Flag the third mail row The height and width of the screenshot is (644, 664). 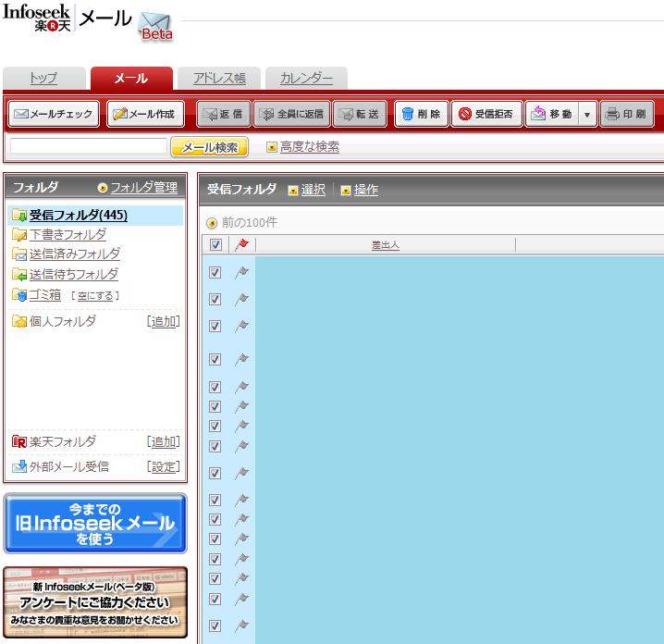coord(242,326)
